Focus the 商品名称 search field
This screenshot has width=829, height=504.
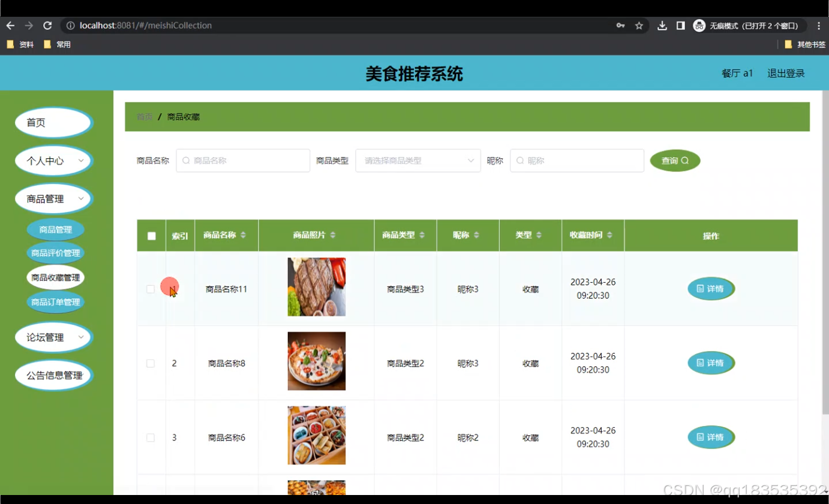(243, 161)
